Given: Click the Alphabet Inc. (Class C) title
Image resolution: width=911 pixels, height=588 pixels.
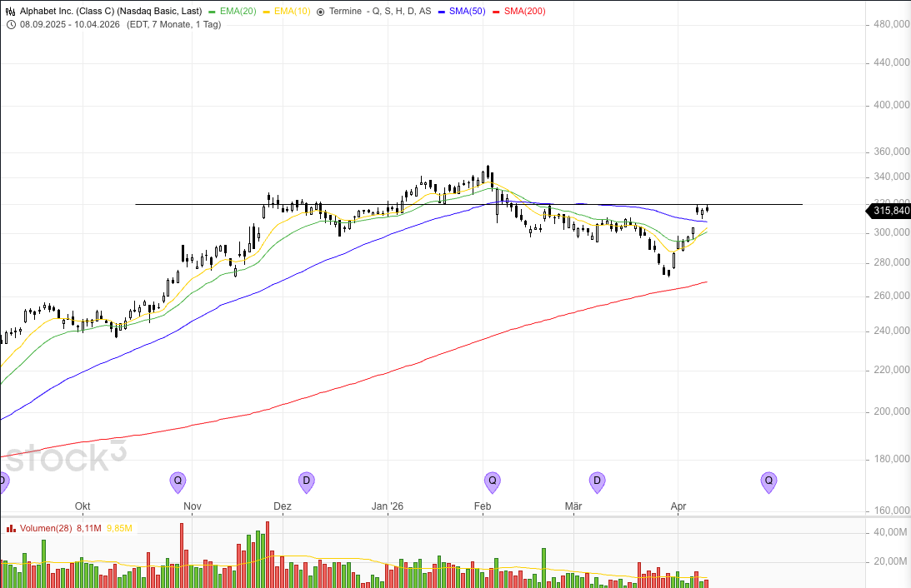Looking at the screenshot, I should 111,11.
